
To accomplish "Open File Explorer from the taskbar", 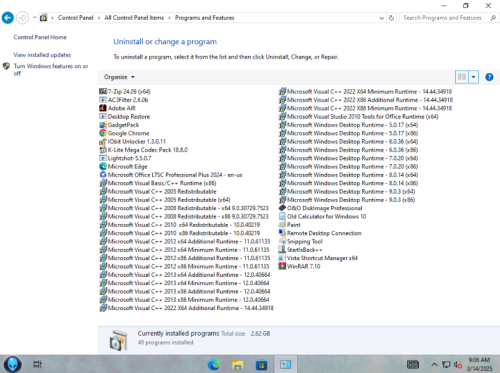I will click(238, 364).
